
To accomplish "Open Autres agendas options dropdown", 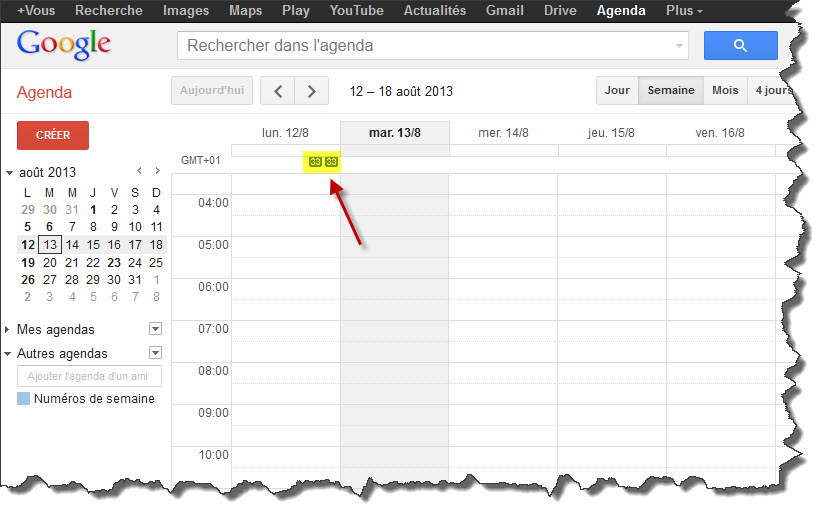I will click(x=155, y=352).
